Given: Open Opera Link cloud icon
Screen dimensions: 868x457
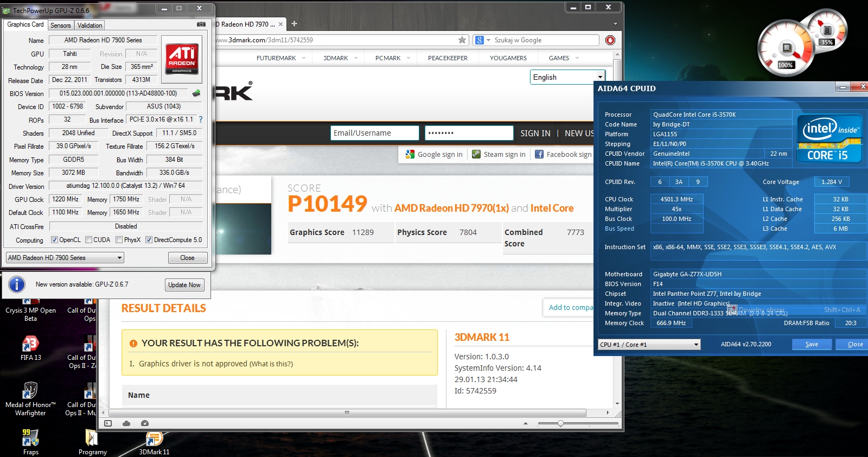Looking at the screenshot, I should (126, 423).
